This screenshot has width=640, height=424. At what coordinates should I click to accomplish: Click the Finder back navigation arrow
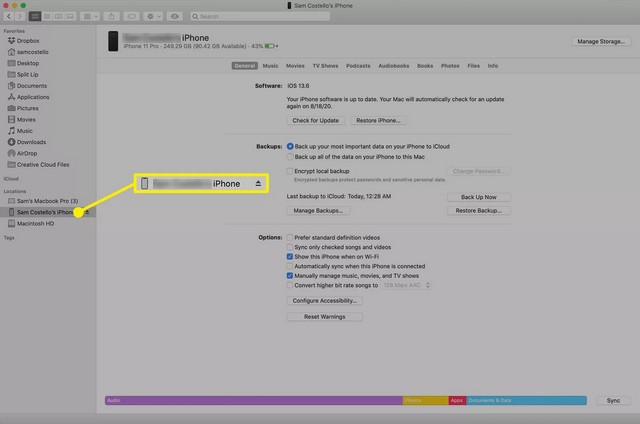point(8,17)
